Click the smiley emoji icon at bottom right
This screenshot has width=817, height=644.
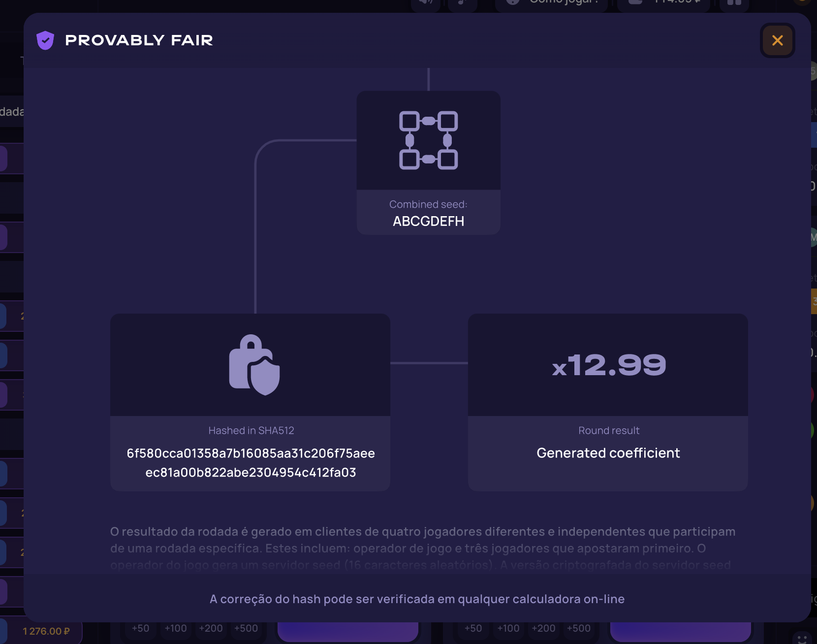coord(802,638)
